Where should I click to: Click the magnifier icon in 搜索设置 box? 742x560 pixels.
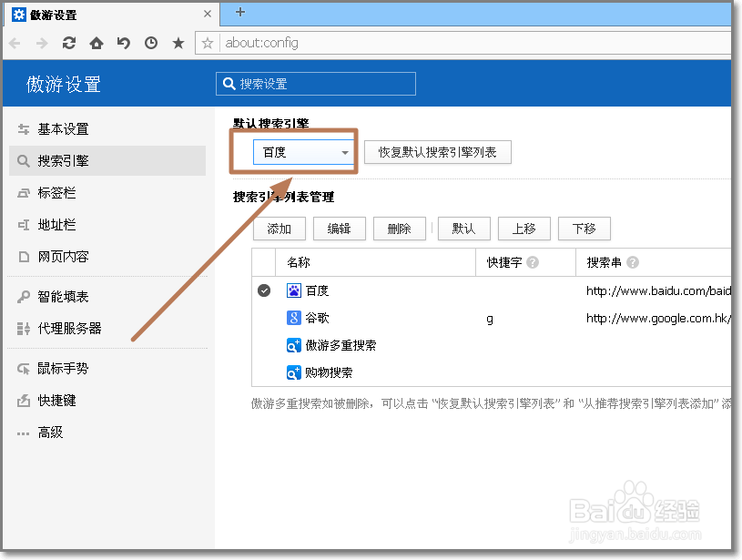coord(229,84)
